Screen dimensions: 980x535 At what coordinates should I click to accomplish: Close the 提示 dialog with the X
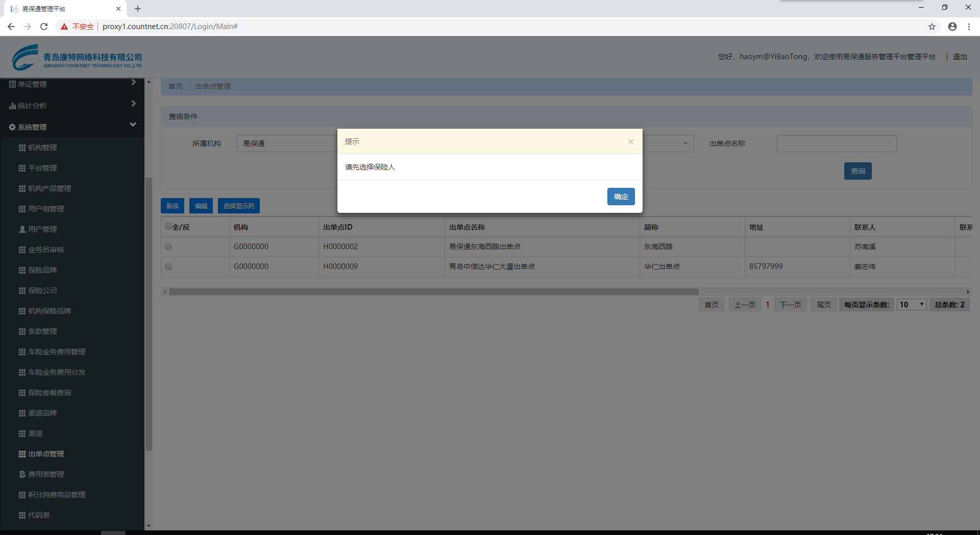[x=631, y=141]
